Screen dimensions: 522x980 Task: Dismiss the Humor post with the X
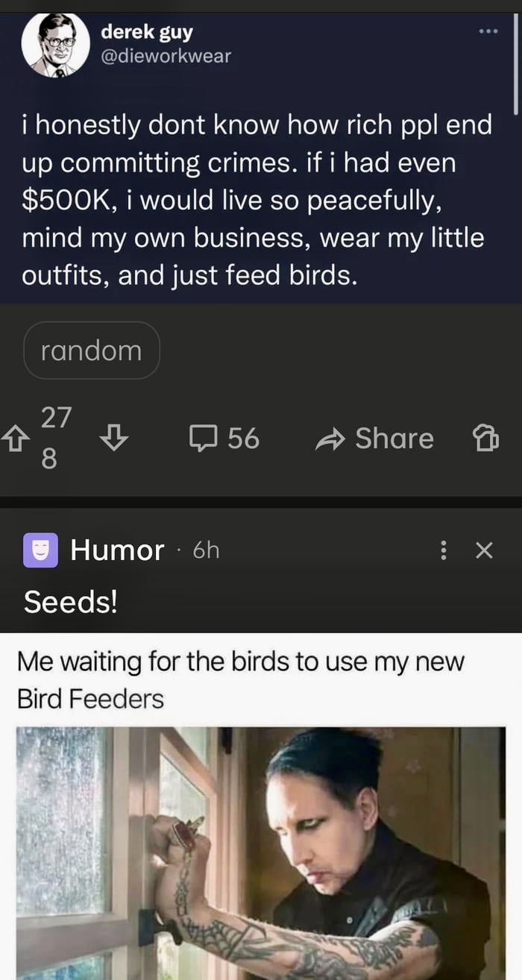point(485,551)
